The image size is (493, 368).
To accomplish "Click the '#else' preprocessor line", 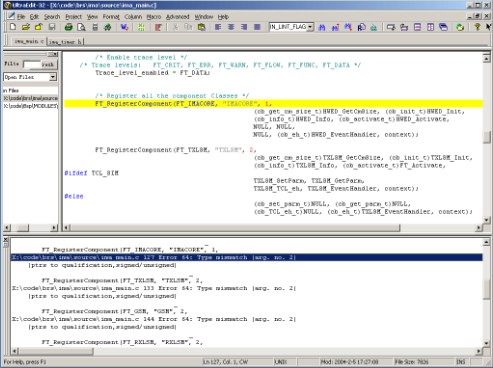I will 74,196.
